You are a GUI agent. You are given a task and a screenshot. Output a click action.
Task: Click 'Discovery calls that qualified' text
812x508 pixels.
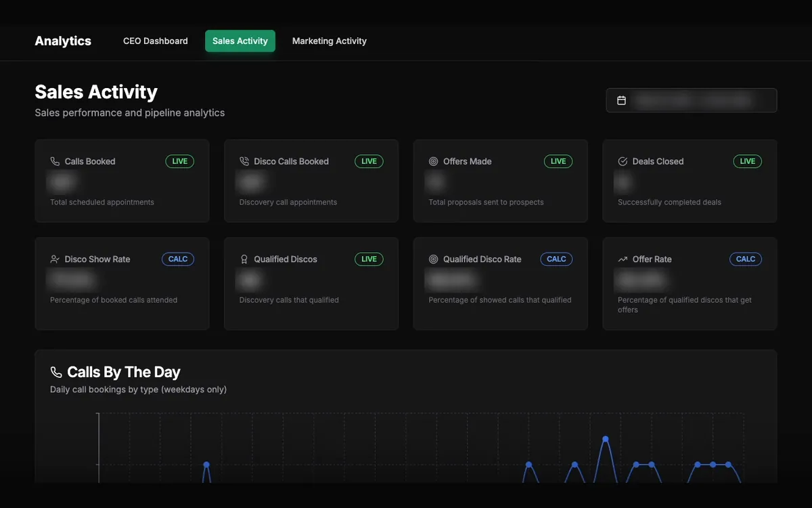point(289,299)
